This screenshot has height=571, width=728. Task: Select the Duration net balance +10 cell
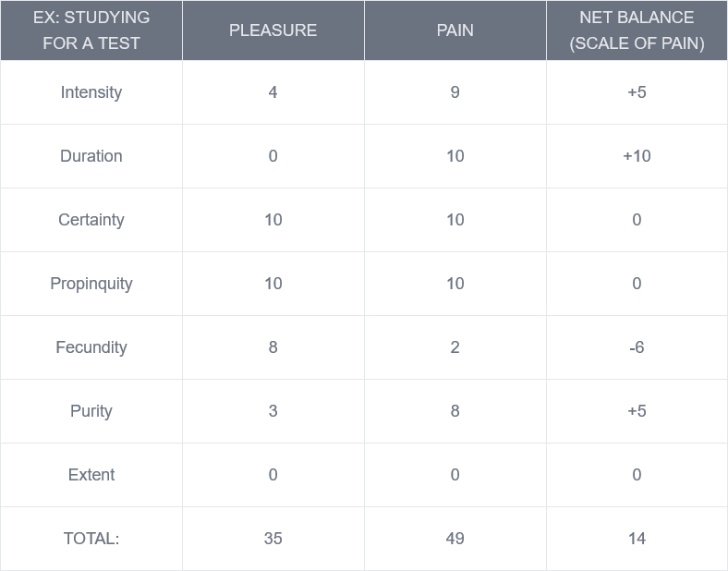point(637,156)
